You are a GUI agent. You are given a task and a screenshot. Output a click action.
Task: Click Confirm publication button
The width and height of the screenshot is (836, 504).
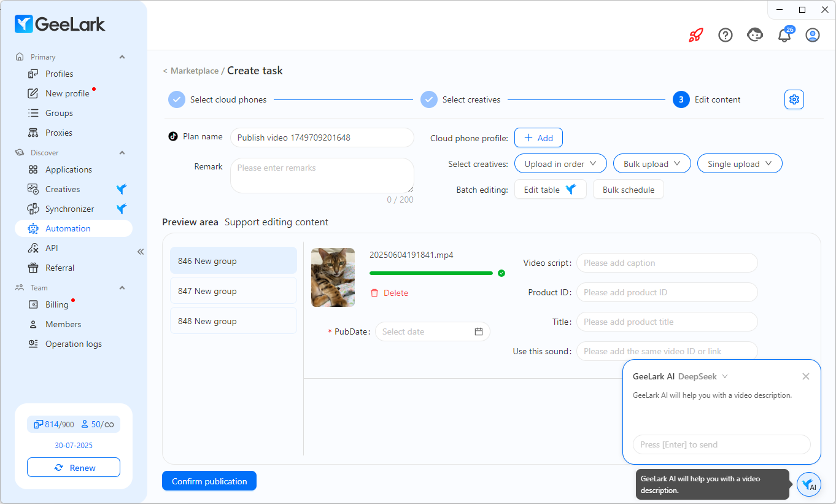(209, 481)
